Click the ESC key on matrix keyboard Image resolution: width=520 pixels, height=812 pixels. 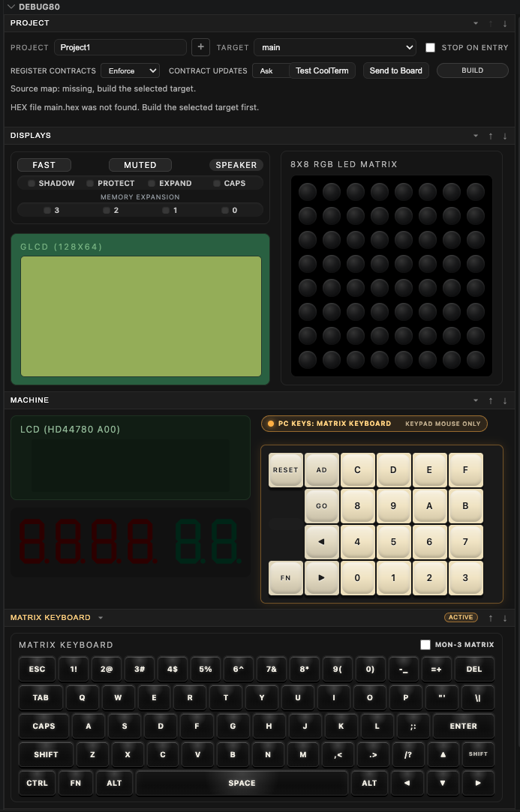click(x=37, y=669)
